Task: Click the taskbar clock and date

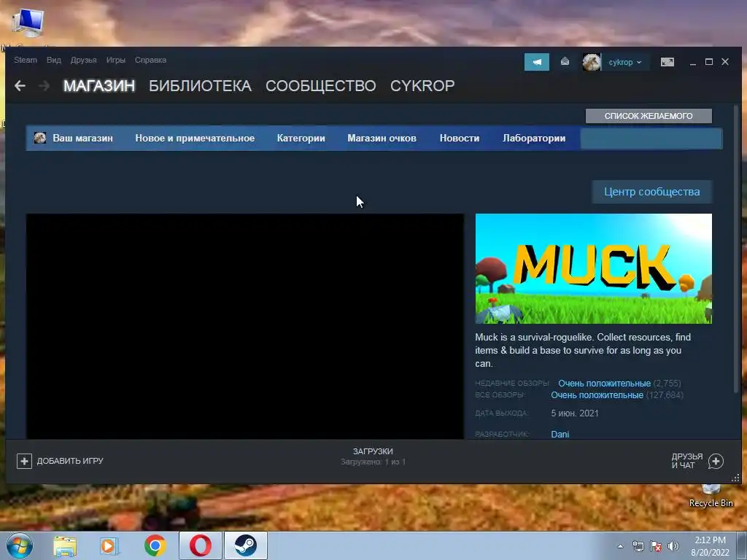Action: [x=710, y=546]
